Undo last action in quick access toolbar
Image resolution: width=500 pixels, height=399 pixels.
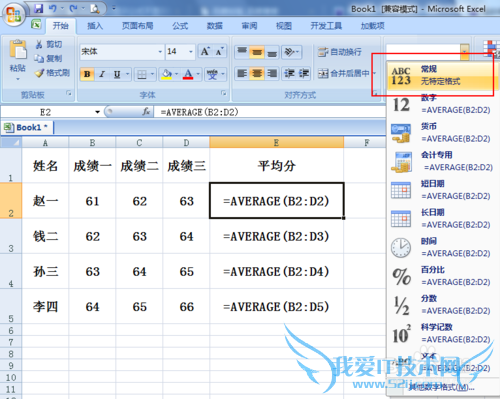[x=52, y=8]
